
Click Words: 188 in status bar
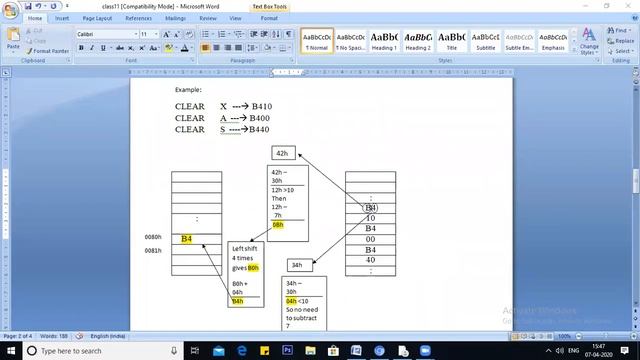point(54,336)
